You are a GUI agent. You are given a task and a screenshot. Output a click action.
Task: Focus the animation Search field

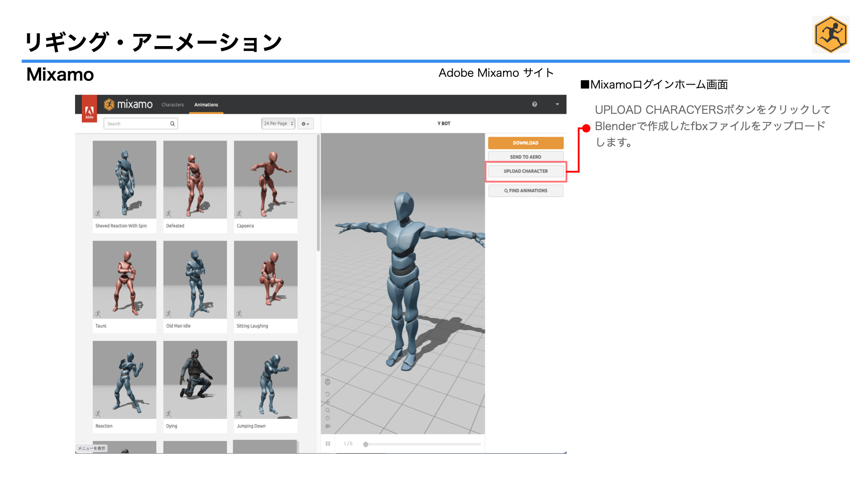pos(141,124)
